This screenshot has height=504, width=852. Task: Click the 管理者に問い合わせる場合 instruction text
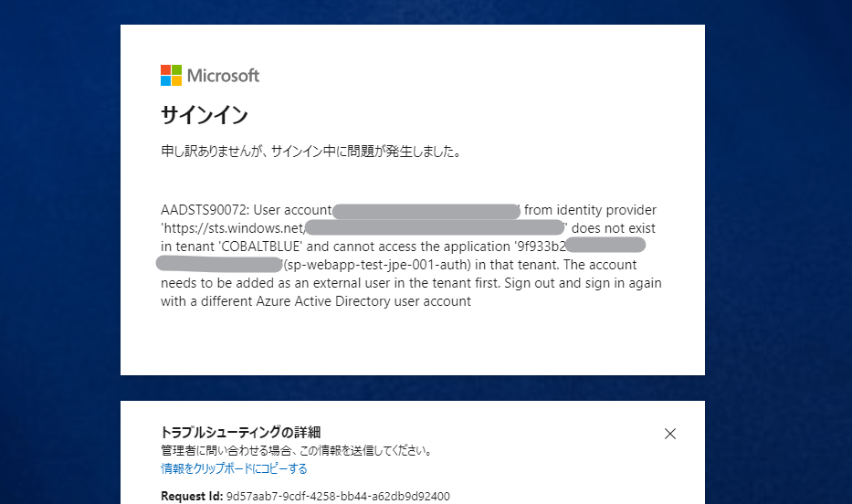(296, 450)
